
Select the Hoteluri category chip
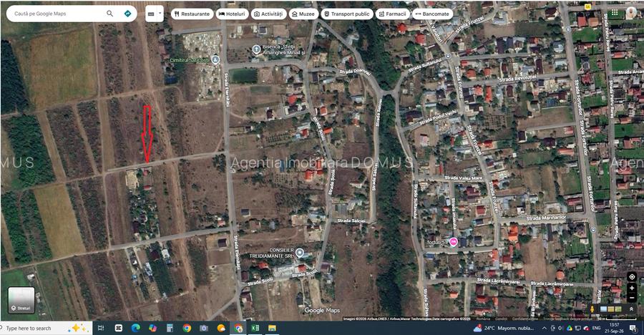[x=233, y=14]
